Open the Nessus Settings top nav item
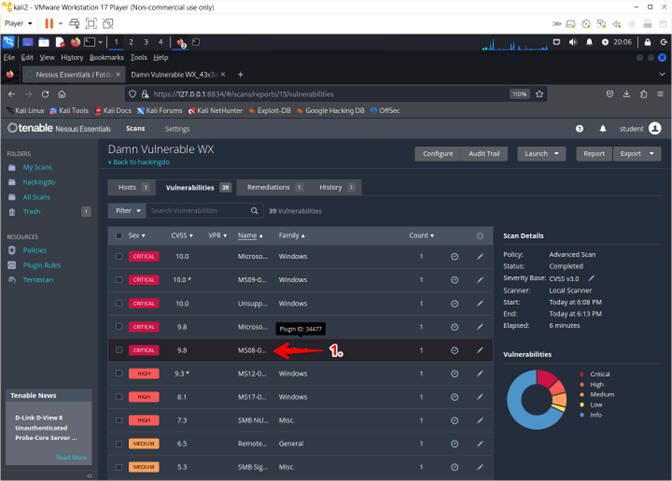This screenshot has width=672, height=481. (x=177, y=129)
